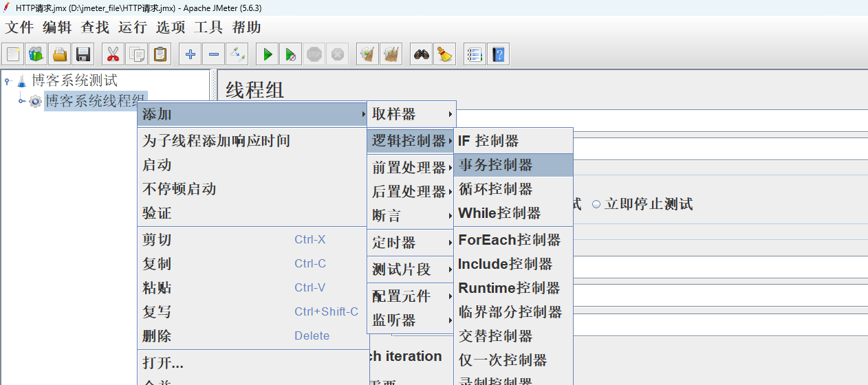Open the 前置处理器 submenu
868x385 pixels.
tap(411, 168)
